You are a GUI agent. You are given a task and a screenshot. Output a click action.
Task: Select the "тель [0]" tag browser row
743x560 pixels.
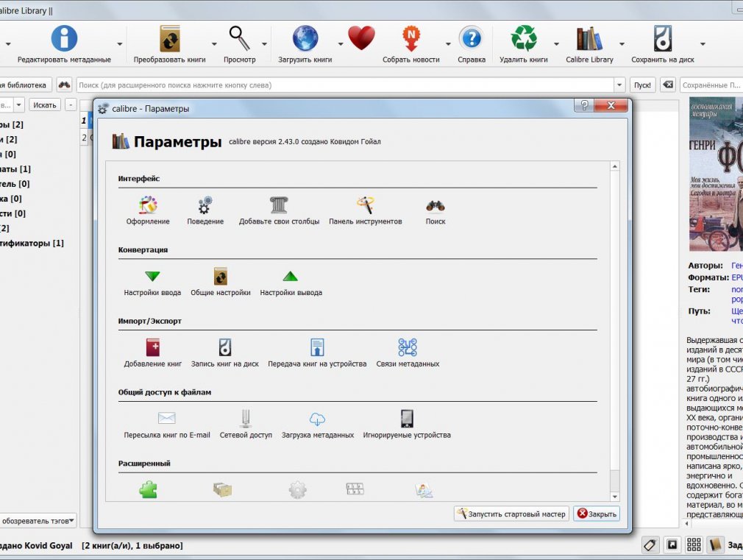pos(15,183)
